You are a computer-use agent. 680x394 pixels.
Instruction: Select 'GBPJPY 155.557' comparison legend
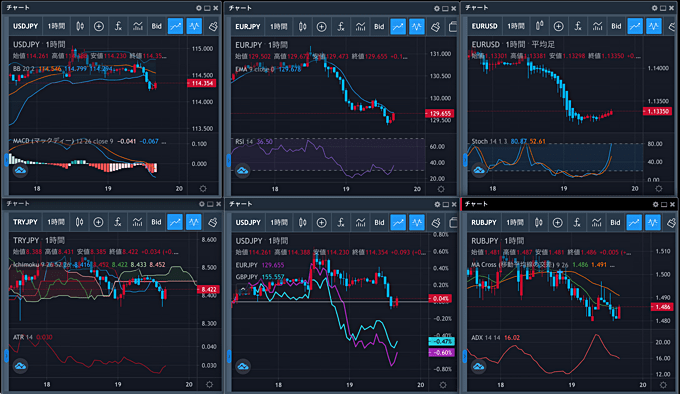(260, 277)
